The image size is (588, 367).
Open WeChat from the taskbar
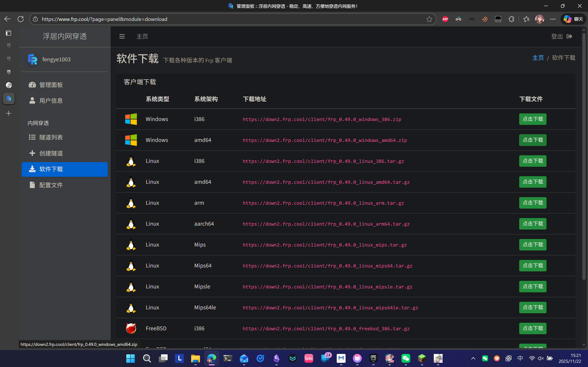406,358
